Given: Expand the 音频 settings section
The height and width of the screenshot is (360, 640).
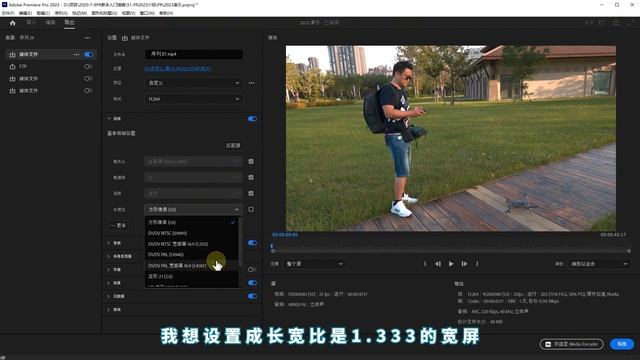Looking at the screenshot, I should coord(109,243).
